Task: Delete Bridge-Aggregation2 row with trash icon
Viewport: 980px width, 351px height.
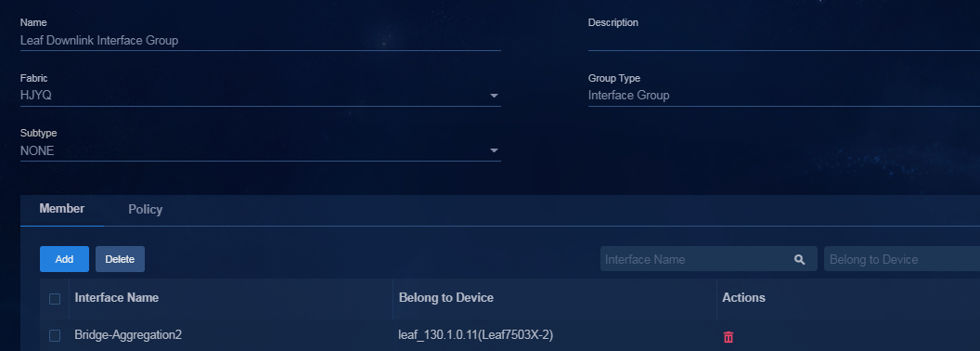Action: (729, 337)
